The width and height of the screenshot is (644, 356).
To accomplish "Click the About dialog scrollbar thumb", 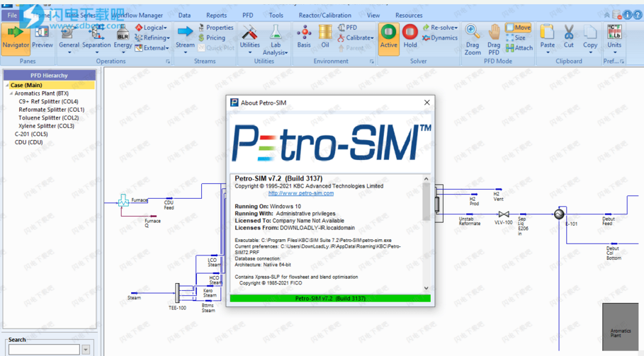I will (426, 202).
